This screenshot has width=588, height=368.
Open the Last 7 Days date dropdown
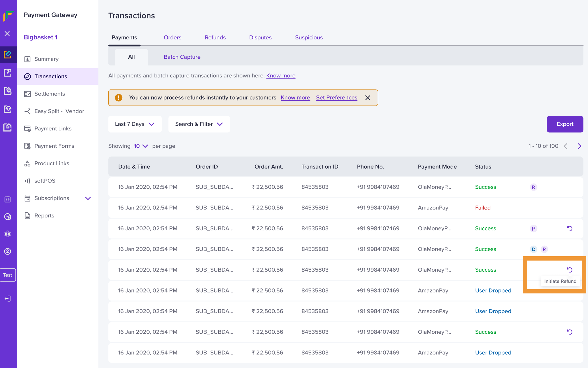pos(135,124)
